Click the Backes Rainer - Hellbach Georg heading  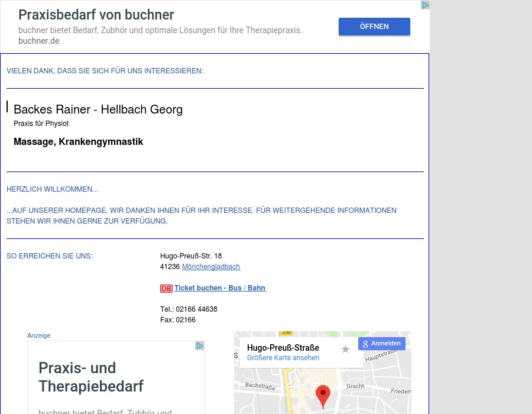(98, 109)
